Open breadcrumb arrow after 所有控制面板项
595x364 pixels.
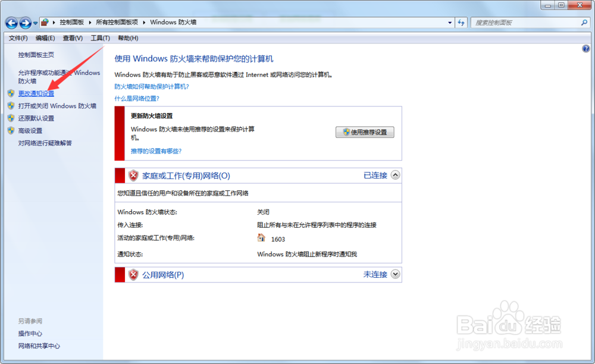pyautogui.click(x=144, y=23)
